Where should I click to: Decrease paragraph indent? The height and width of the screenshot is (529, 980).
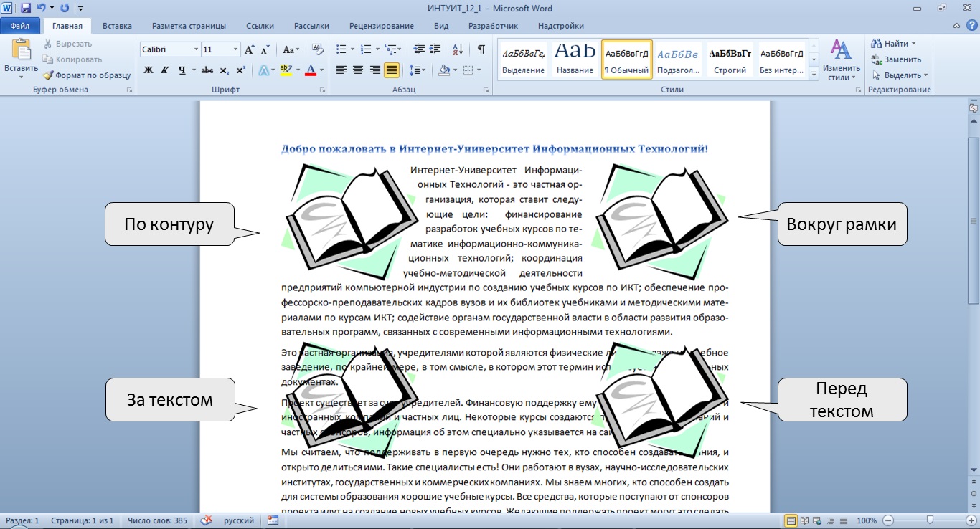(x=420, y=49)
